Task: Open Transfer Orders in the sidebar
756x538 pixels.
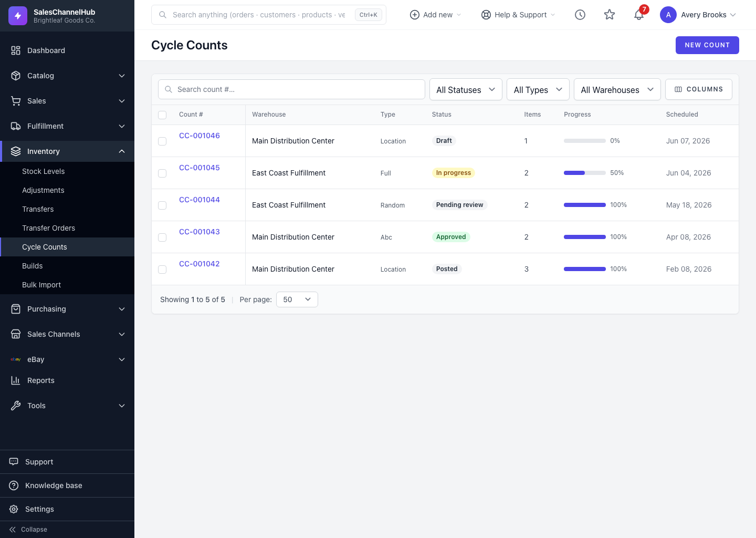Action: coord(48,228)
